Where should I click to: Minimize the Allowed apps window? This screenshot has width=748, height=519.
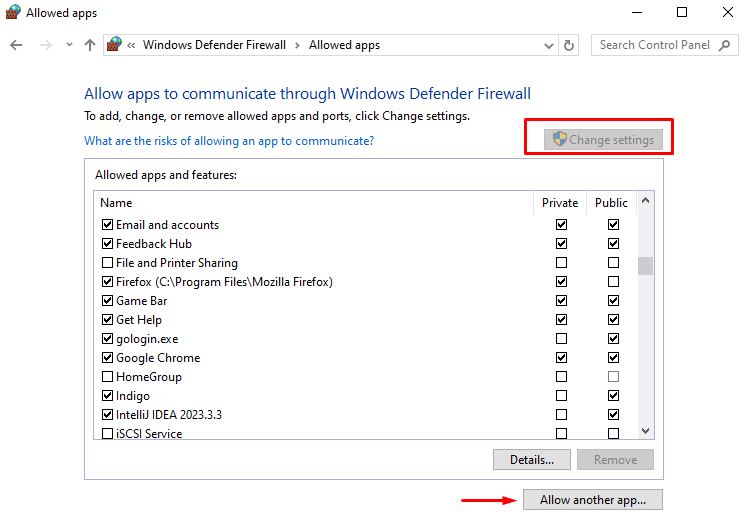coord(637,12)
